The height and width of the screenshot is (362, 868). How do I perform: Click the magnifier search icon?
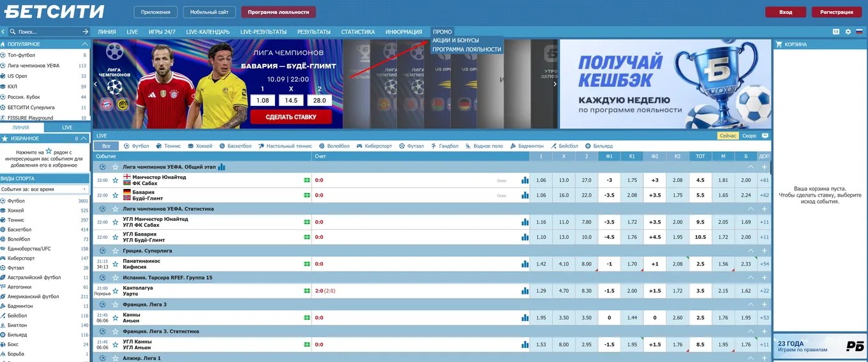pos(13,31)
